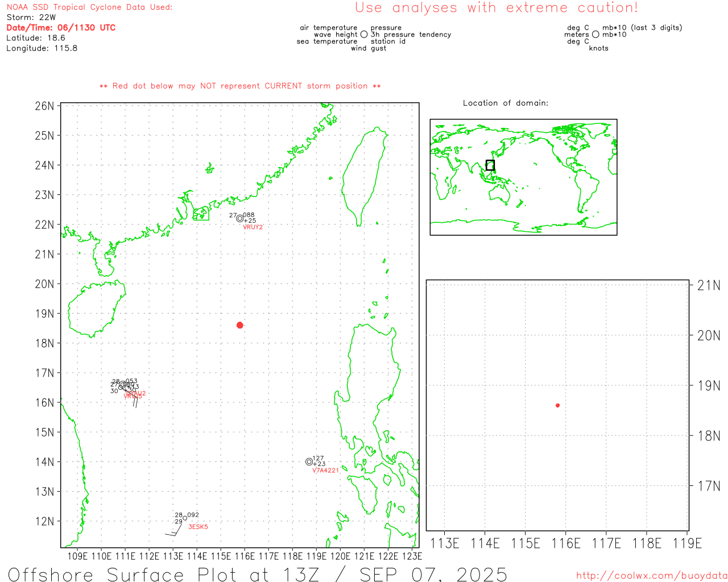Open the coolwx.com/buoydata link
The image size is (728, 582).
[x=652, y=575]
